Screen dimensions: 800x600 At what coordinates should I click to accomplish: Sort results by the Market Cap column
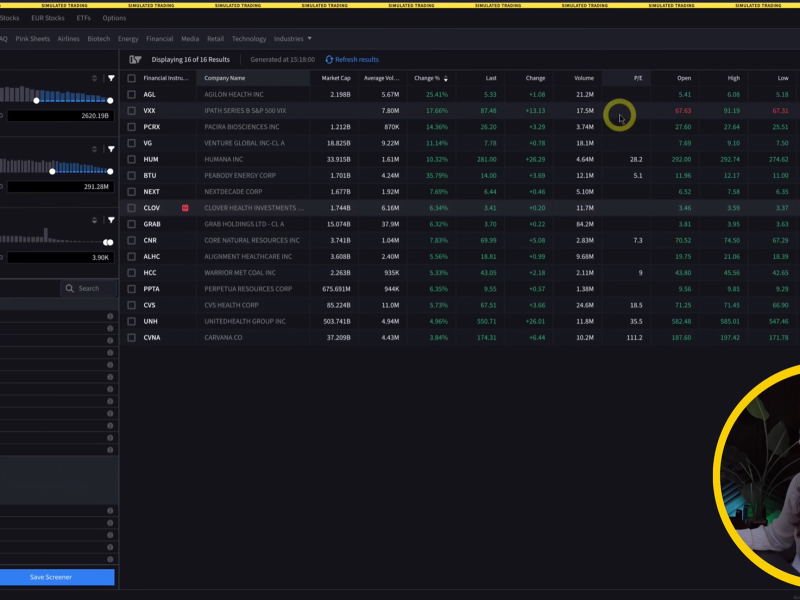(335, 78)
